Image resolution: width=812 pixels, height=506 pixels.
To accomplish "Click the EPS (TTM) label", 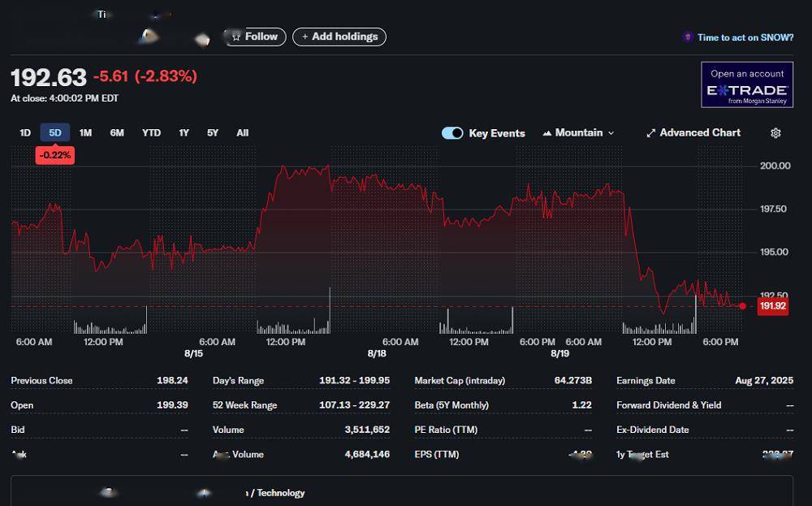I will pos(437,454).
